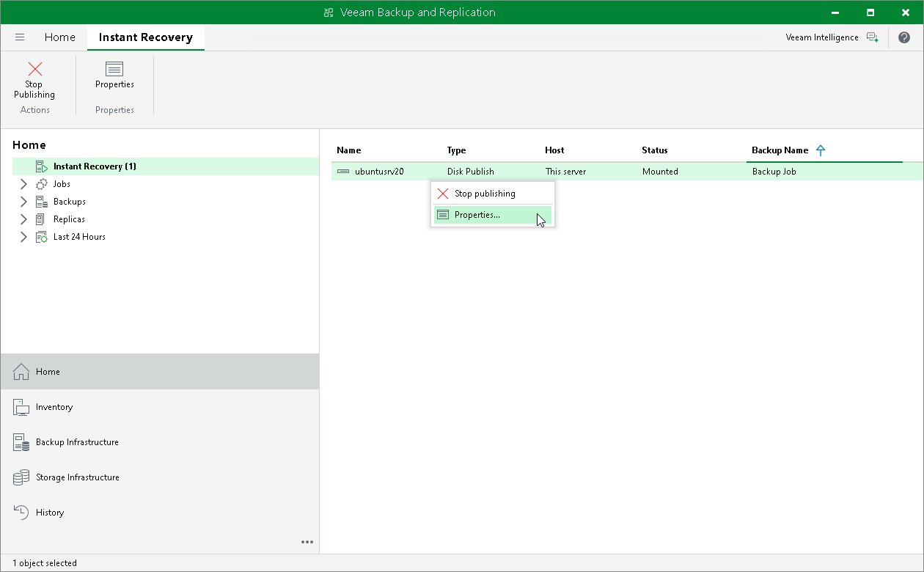
Task: Open the Home navigation view
Action: click(160, 372)
